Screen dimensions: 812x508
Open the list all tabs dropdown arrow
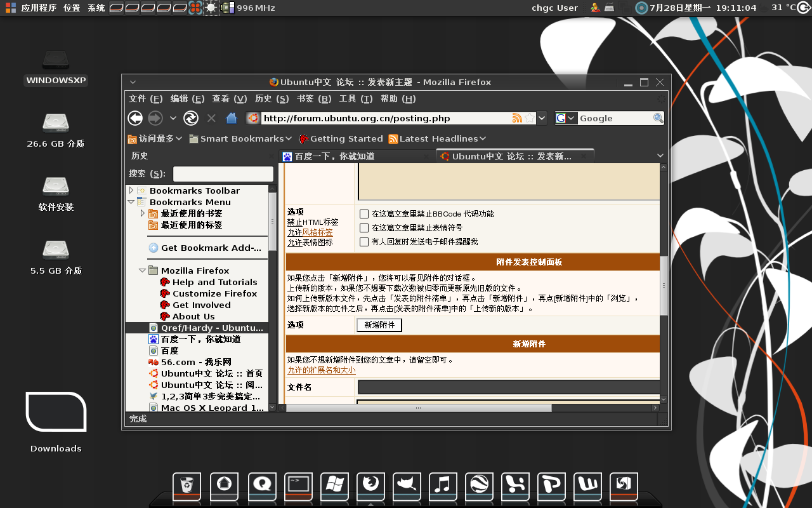click(x=660, y=156)
